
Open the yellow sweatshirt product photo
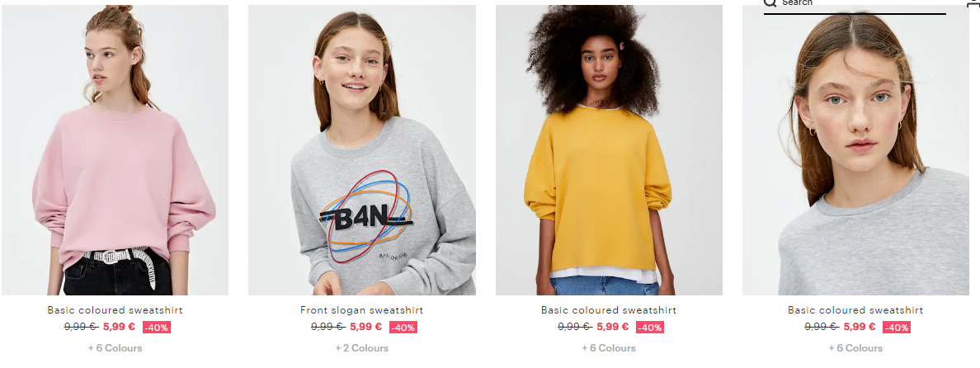[x=609, y=150]
